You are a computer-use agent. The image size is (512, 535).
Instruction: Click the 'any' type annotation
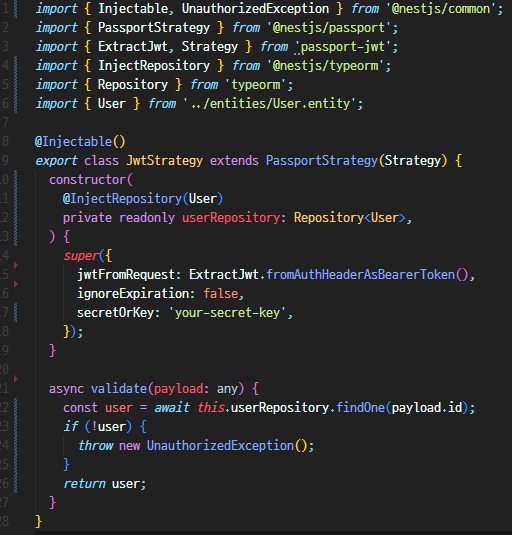[227, 389]
